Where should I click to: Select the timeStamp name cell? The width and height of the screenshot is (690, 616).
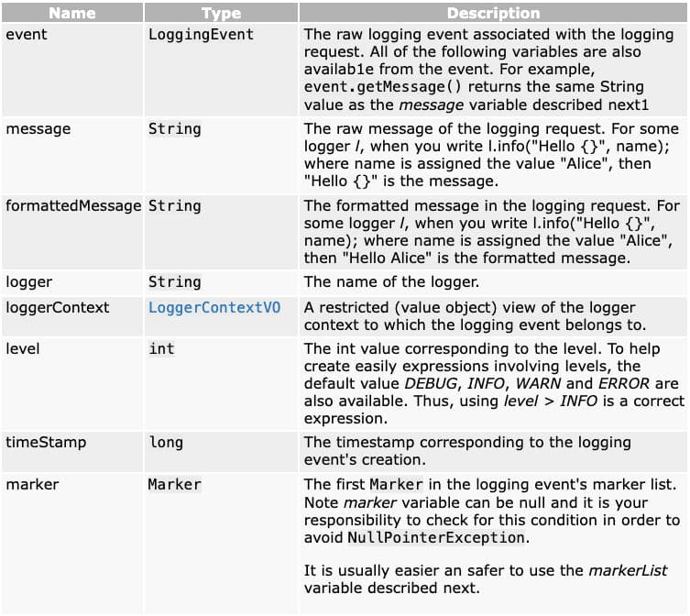tap(46, 442)
